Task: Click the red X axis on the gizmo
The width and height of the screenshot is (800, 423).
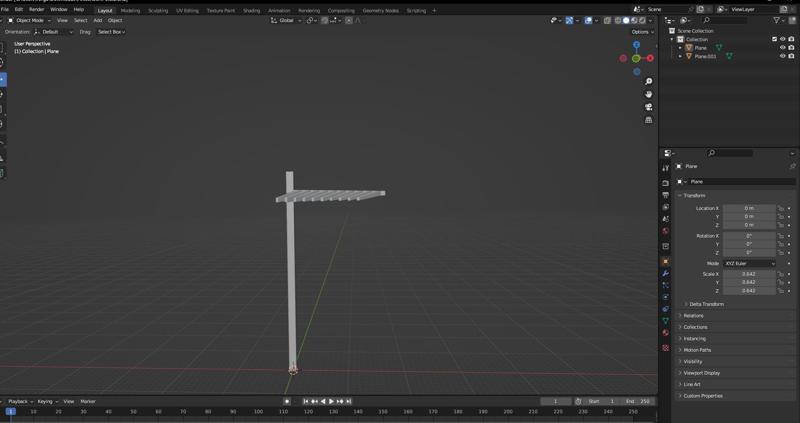Action: 650,58
